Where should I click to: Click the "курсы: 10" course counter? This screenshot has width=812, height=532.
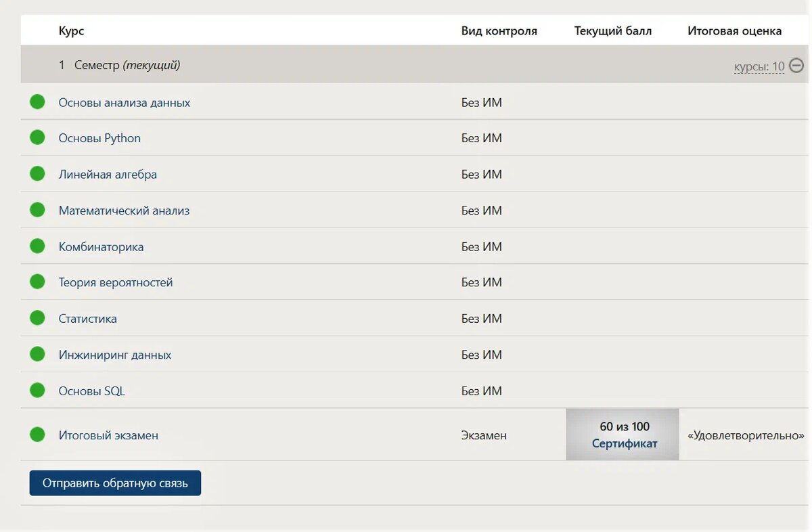point(759,66)
